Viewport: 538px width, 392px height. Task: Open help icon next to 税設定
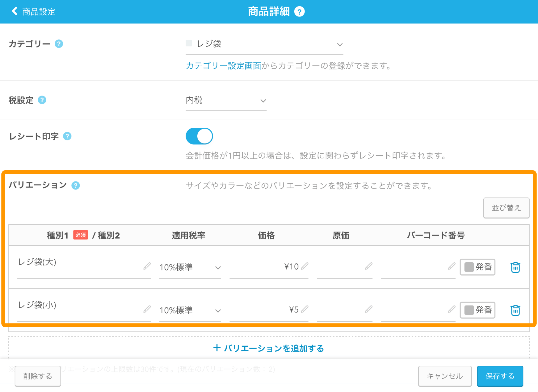pyautogui.click(x=42, y=100)
